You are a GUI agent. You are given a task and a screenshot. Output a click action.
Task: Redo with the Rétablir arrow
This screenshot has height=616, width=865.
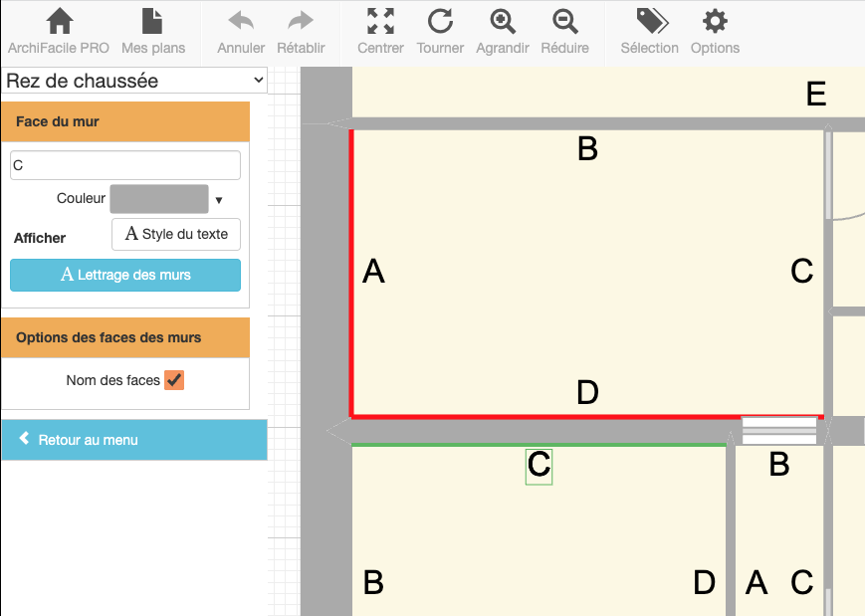(x=300, y=22)
